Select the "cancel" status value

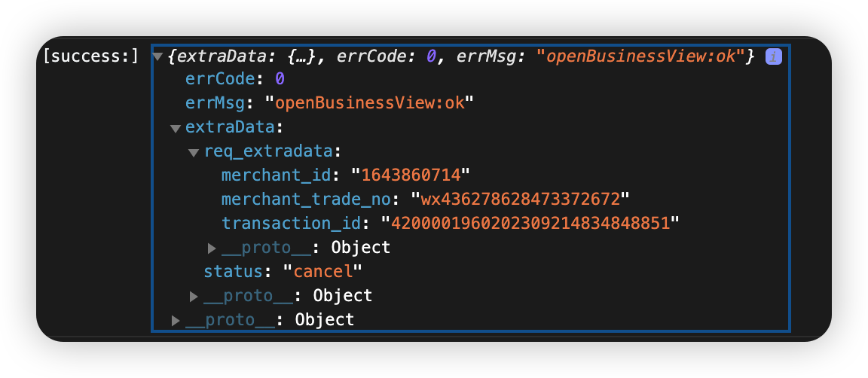click(322, 272)
